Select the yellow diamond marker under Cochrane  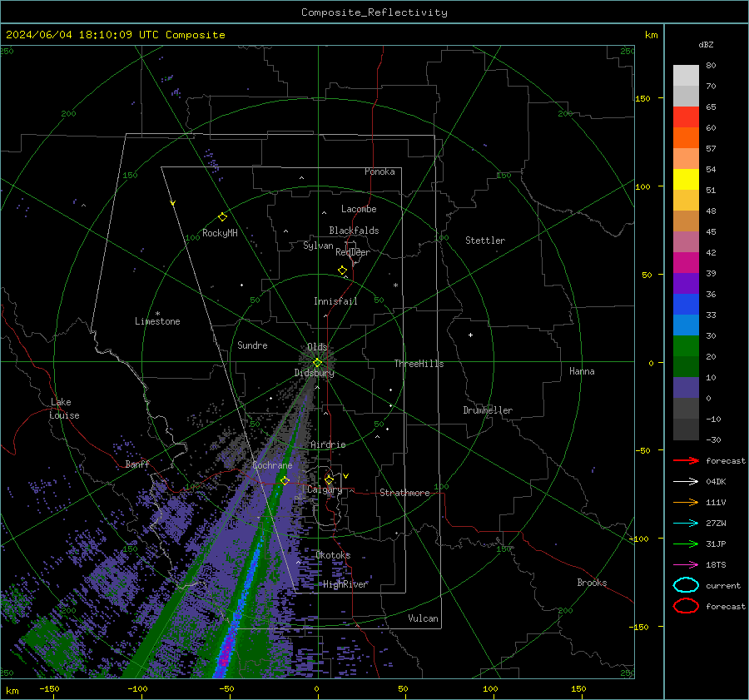pos(285,480)
